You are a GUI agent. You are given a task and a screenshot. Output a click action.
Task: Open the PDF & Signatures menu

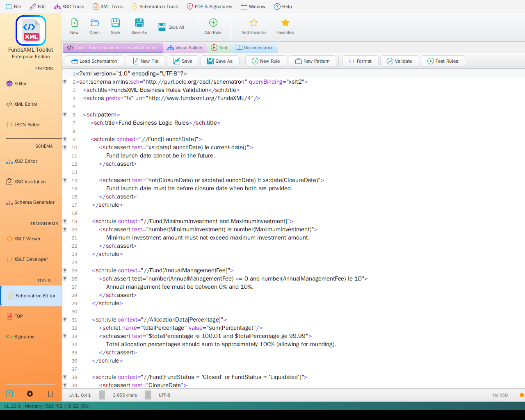[210, 7]
